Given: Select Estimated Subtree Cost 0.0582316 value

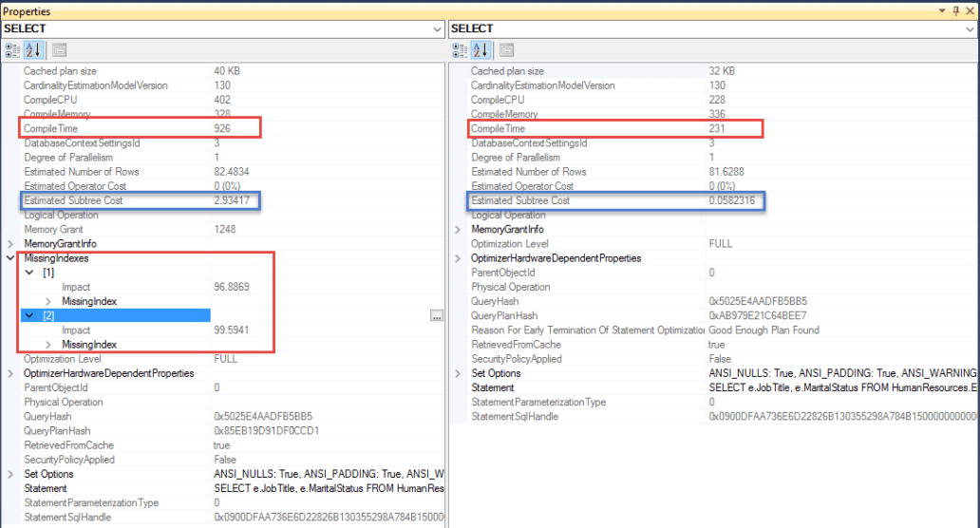Looking at the screenshot, I should tap(731, 200).
